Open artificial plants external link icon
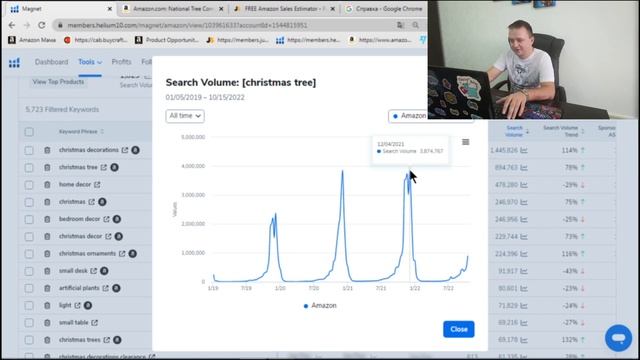This screenshot has width=640, height=360. point(105,288)
